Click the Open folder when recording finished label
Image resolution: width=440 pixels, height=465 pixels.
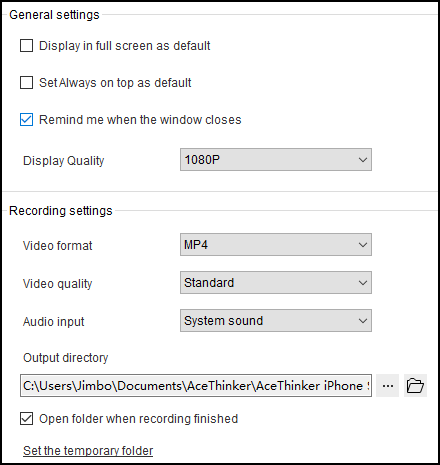coord(139,419)
